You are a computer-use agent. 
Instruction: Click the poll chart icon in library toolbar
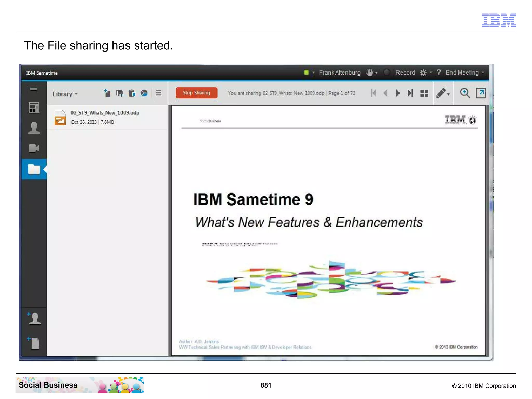coord(144,93)
